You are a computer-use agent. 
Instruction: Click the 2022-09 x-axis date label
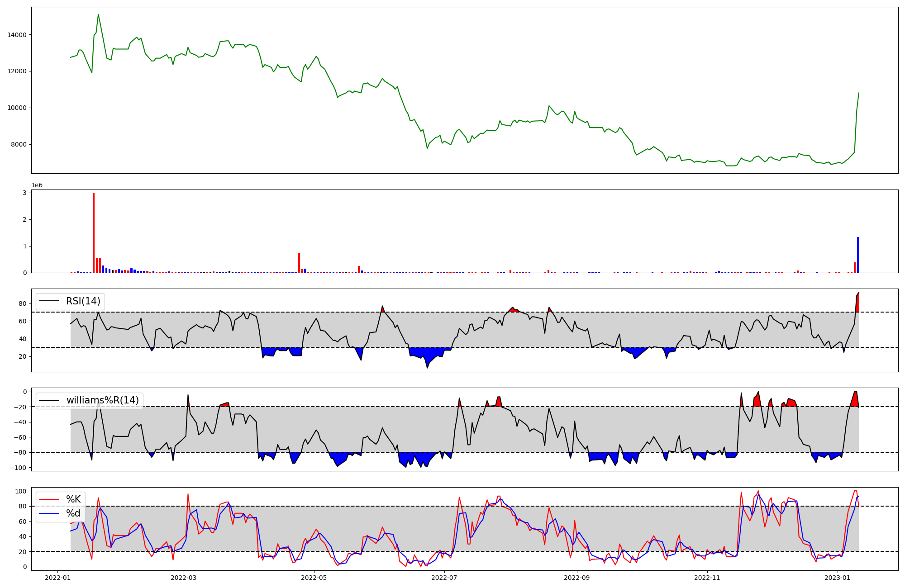tap(577, 578)
